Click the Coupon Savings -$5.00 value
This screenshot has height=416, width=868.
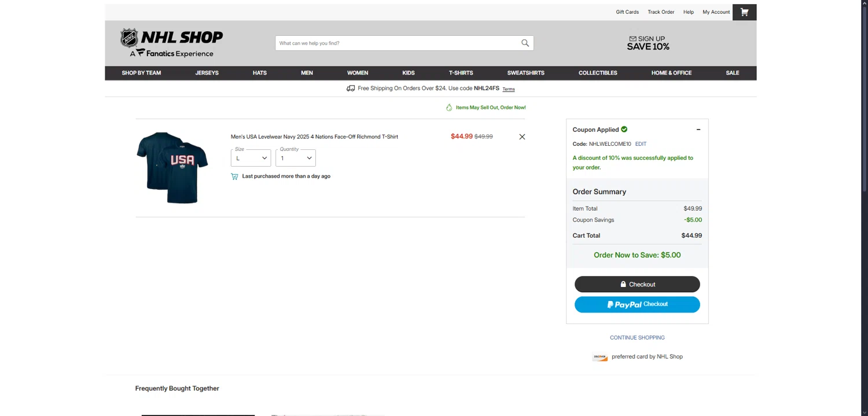pos(693,220)
